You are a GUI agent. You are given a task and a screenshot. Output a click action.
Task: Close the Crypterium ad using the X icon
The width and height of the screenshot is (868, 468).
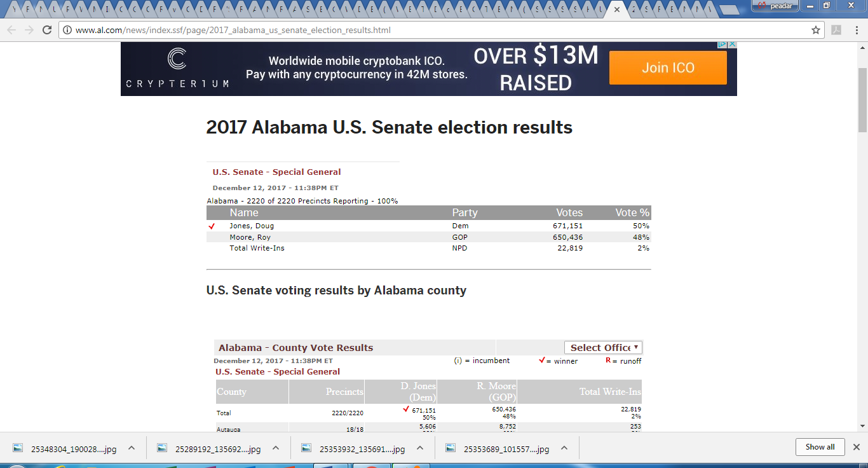732,45
